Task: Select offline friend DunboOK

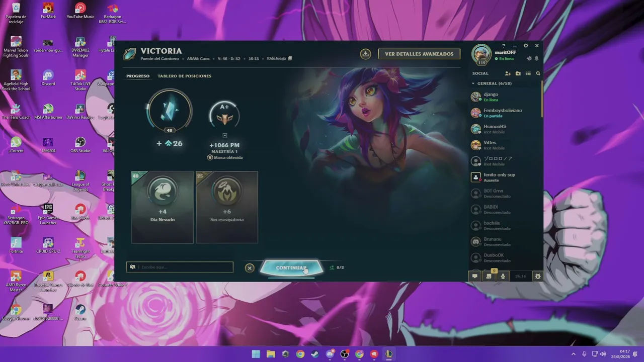Action: coord(505,257)
